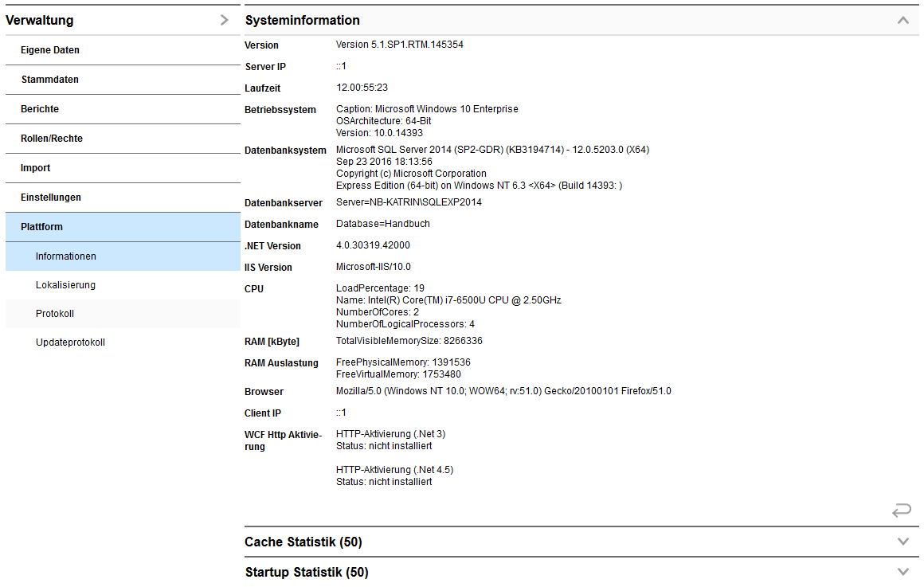Viewport: 924px width, 587px height.
Task: Expand the Startup Statistik (50) section
Action: [902, 571]
